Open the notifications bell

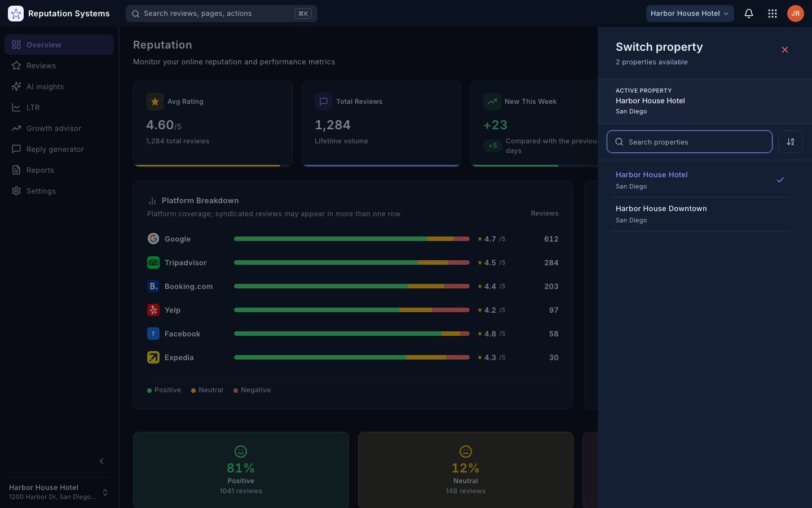coord(749,14)
